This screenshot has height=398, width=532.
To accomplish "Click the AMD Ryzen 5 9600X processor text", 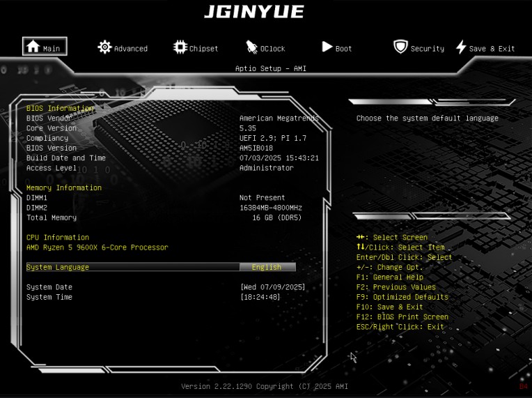I will point(97,247).
